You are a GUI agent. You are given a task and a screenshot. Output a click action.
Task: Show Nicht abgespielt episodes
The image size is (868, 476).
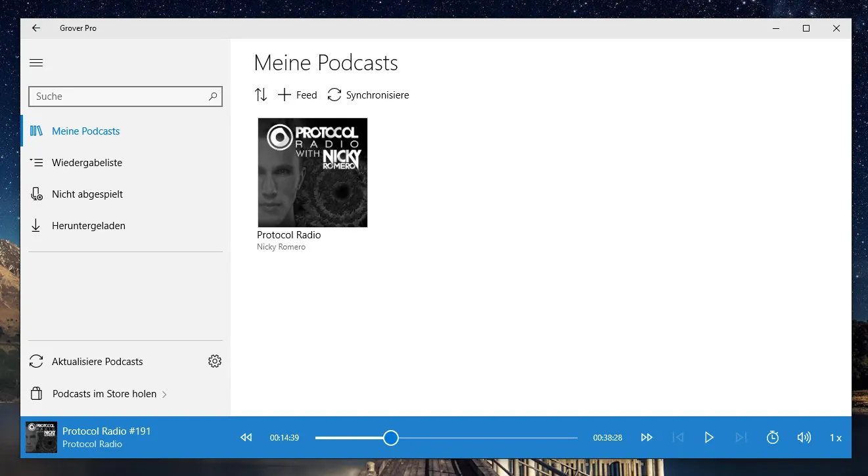pyautogui.click(x=126, y=194)
